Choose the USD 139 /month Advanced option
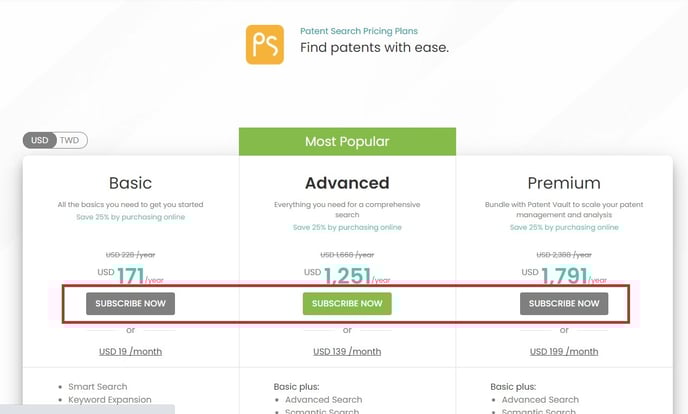 (x=347, y=352)
